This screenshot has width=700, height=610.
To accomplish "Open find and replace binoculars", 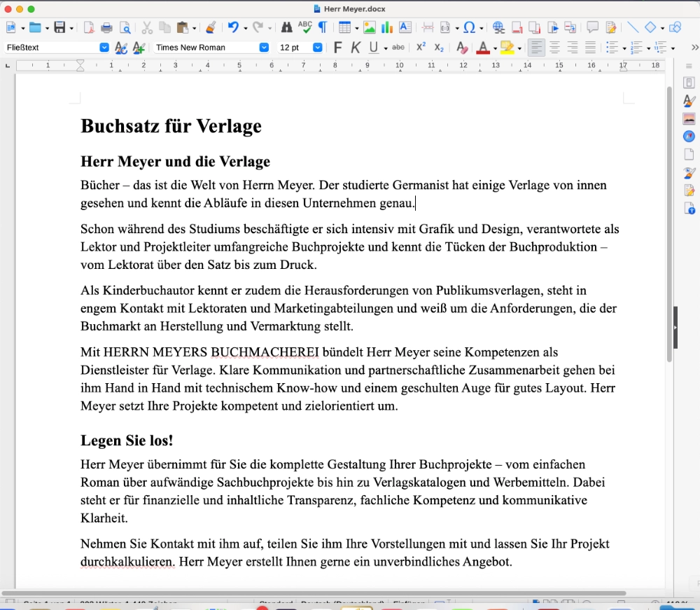I will pyautogui.click(x=286, y=28).
